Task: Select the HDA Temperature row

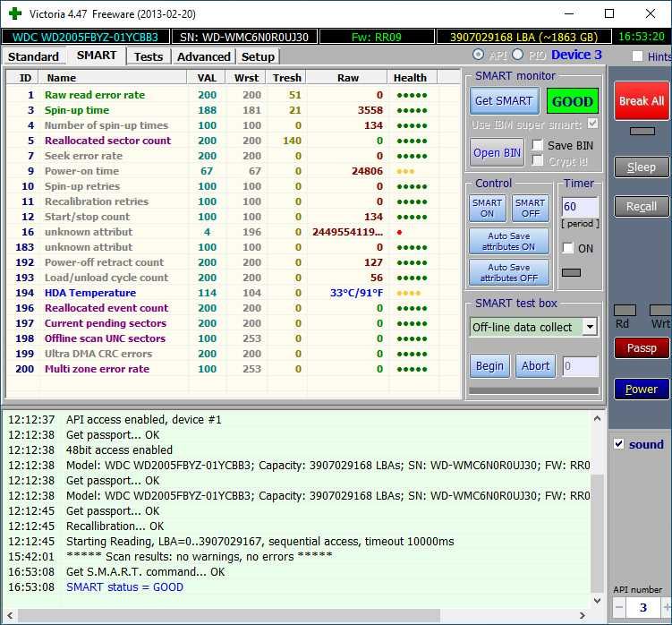Action: pyautogui.click(x=234, y=293)
